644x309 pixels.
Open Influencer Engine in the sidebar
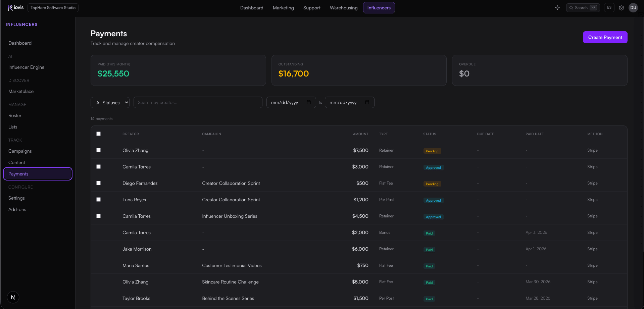click(x=26, y=67)
